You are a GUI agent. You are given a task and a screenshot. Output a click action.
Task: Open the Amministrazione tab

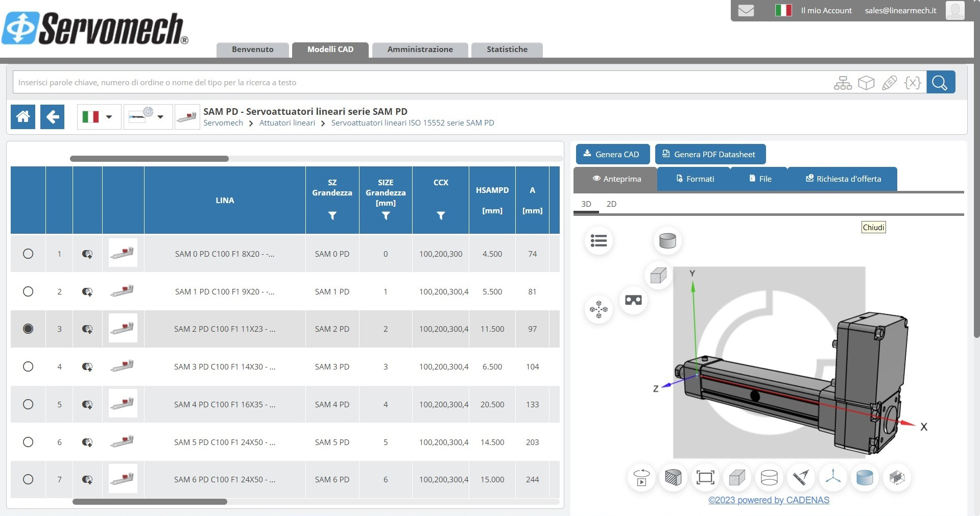point(420,50)
